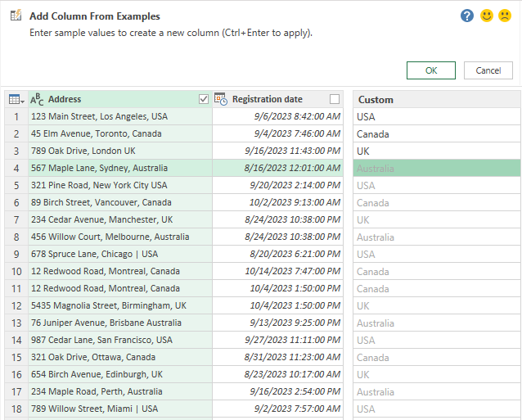Click suggested Canada value in row 10

(x=436, y=272)
